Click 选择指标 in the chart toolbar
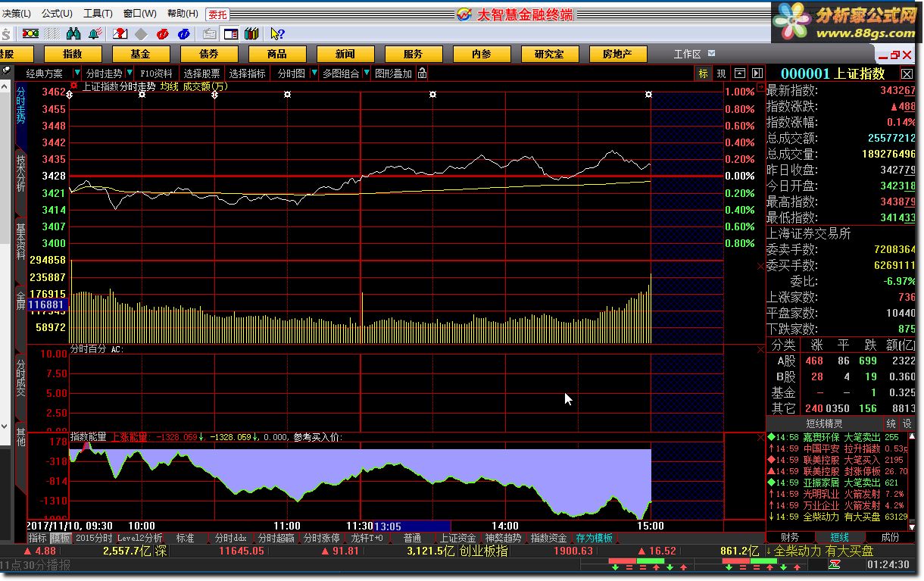This screenshot has width=924, height=581. pyautogui.click(x=247, y=73)
